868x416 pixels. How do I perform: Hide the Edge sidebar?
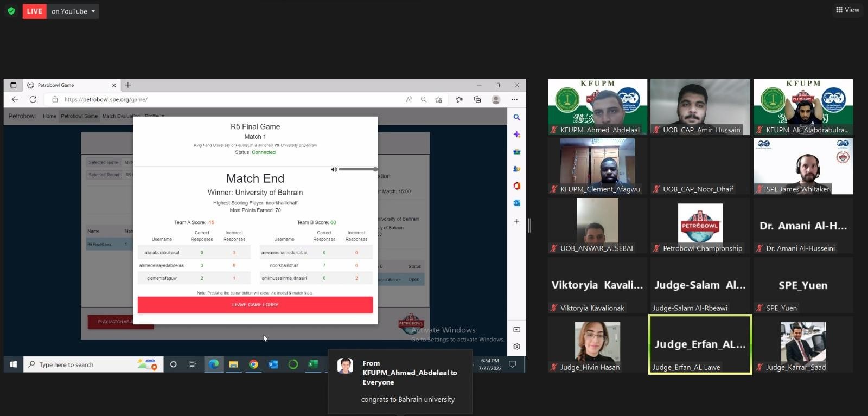(x=516, y=329)
